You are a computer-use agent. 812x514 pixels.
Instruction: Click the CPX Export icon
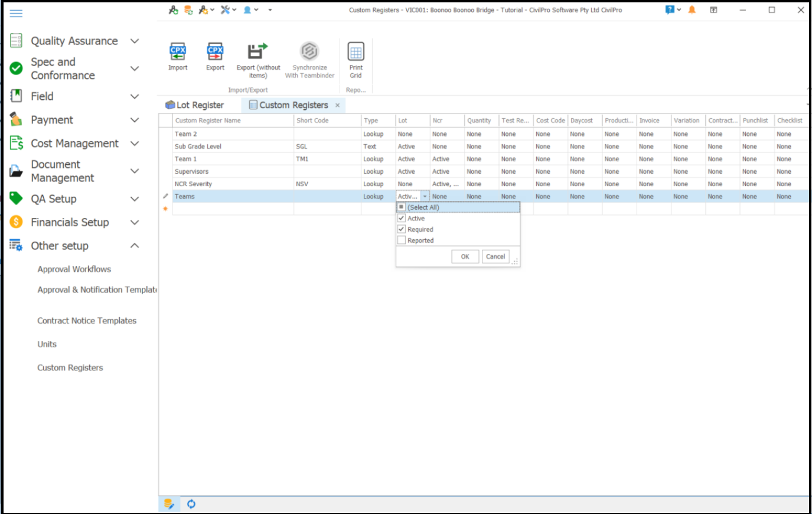tap(215, 52)
